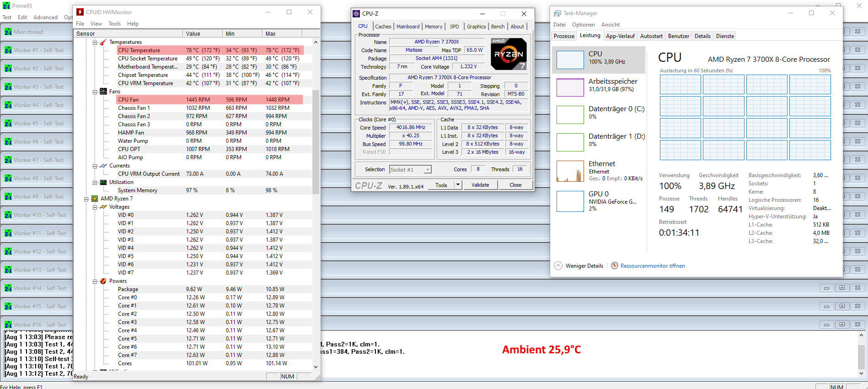Click the Prime95 log scrollbar thumb
The width and height of the screenshot is (868, 389).
pos(861,356)
